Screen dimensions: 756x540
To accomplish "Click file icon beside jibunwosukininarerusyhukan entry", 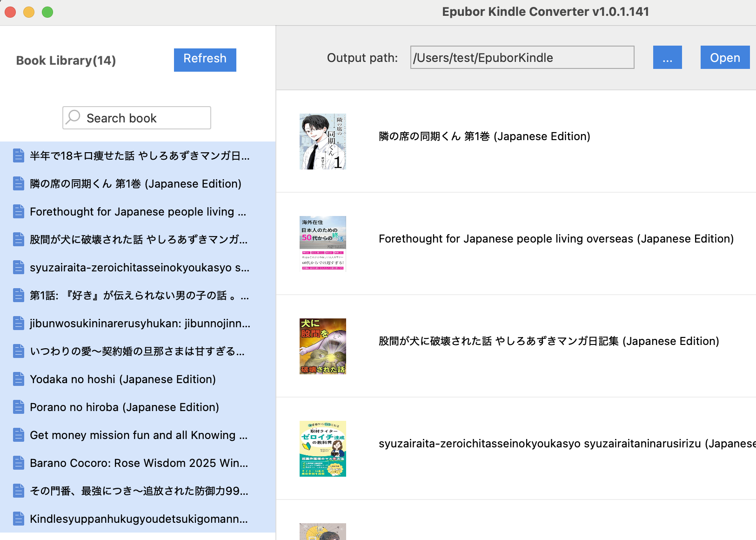I will [19, 323].
